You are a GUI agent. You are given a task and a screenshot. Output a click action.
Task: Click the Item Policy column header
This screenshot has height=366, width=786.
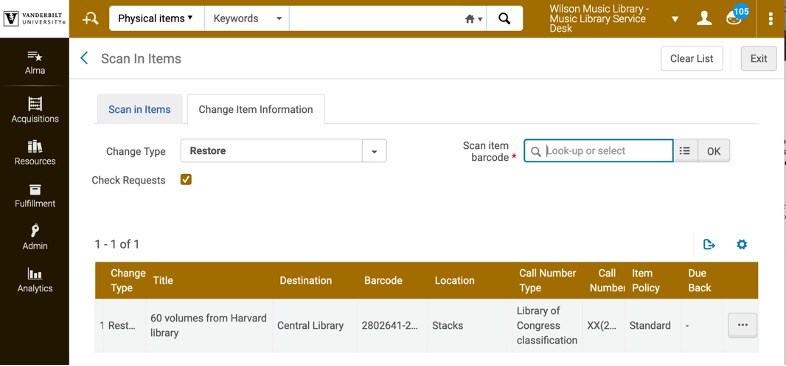click(645, 281)
